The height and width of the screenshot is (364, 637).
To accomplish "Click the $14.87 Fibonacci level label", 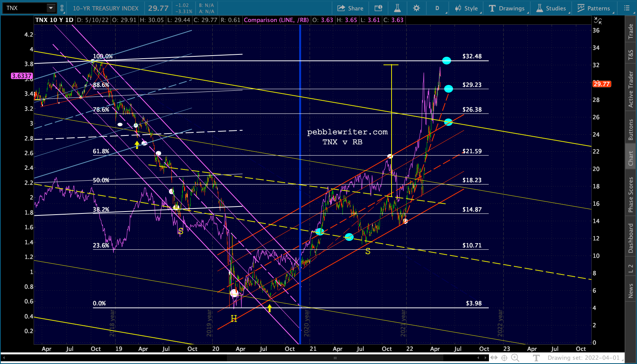I will (472, 209).
